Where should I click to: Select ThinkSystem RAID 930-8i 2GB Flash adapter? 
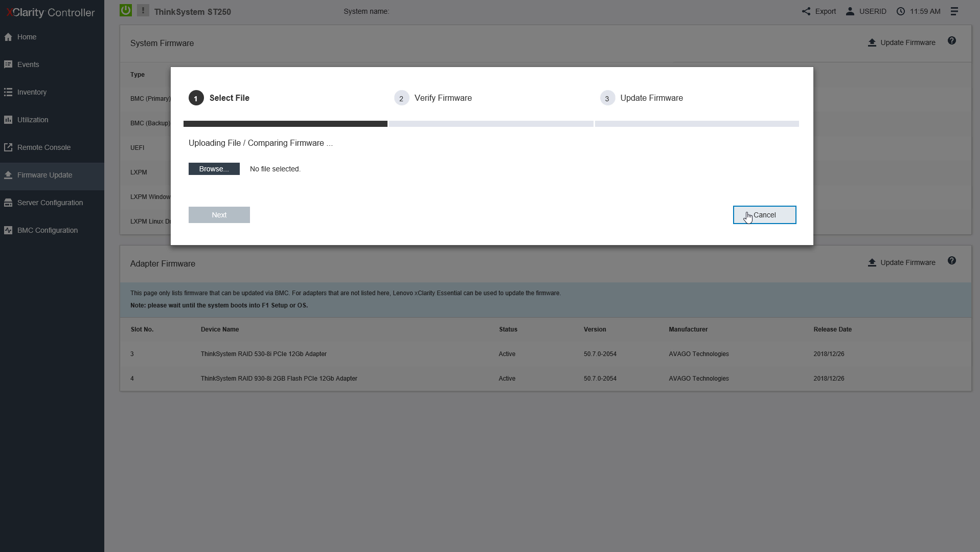tap(279, 379)
